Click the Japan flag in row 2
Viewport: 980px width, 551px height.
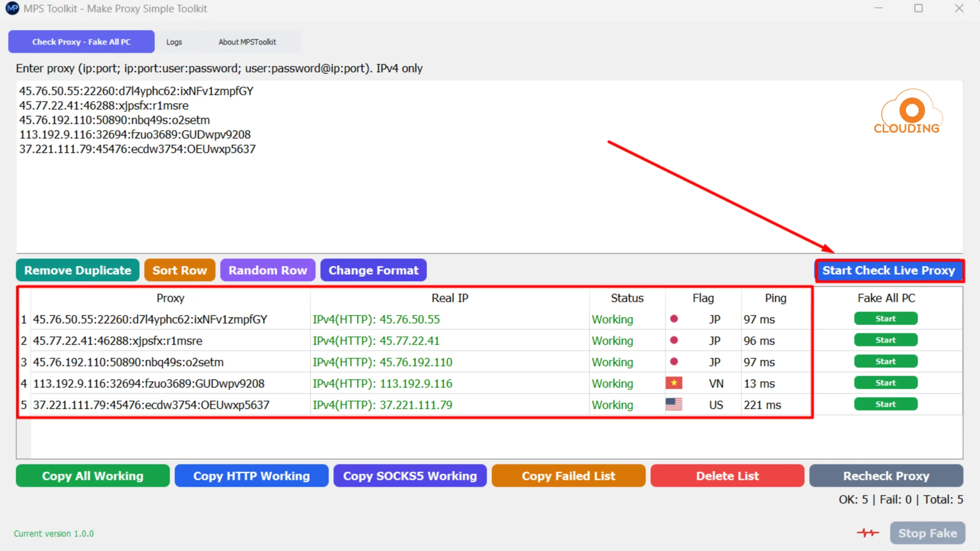674,340
